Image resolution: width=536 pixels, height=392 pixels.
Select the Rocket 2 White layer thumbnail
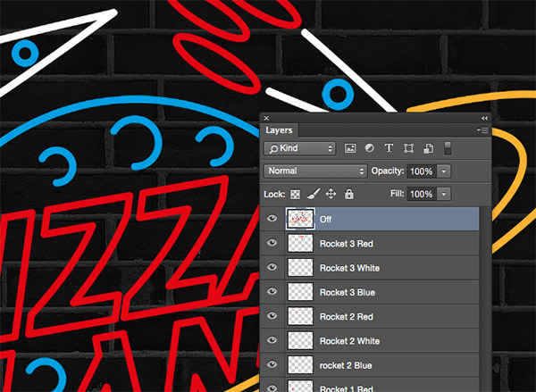coord(300,341)
